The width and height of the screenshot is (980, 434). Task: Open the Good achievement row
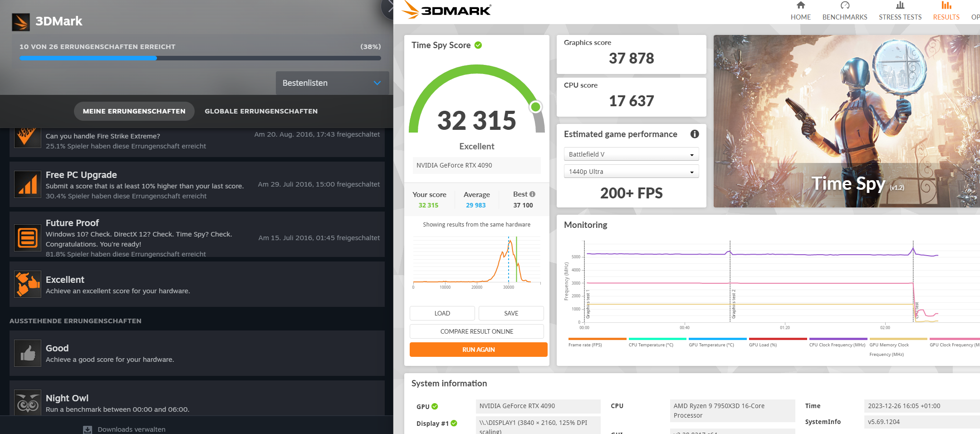click(x=197, y=353)
